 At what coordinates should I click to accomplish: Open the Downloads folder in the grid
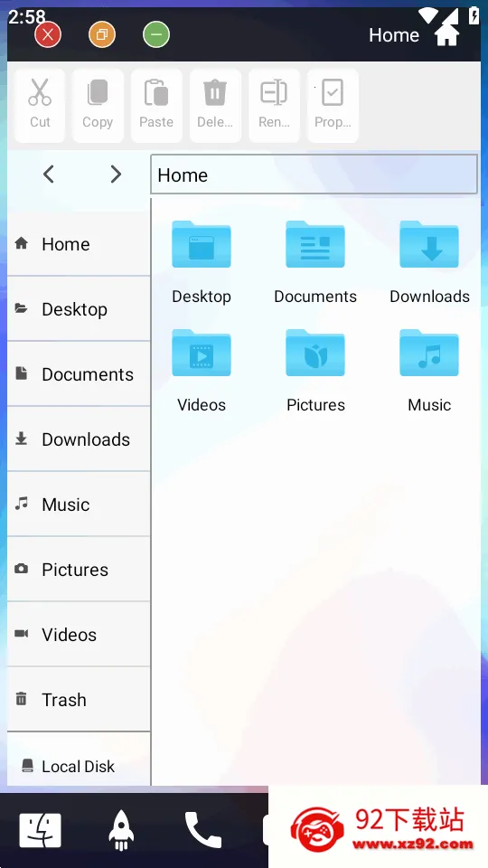(x=429, y=262)
